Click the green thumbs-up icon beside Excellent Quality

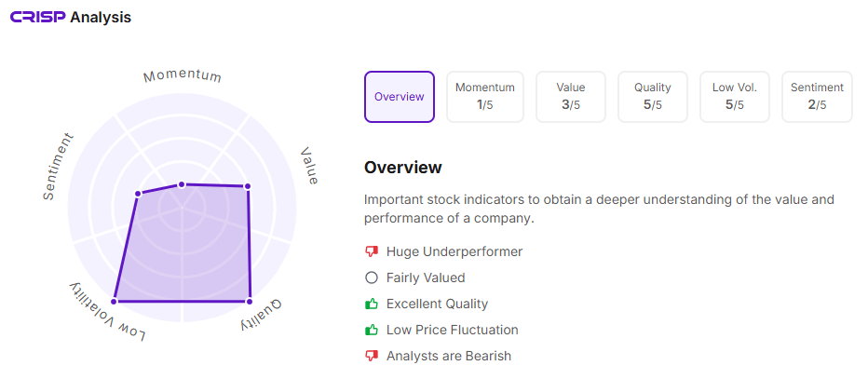click(372, 304)
